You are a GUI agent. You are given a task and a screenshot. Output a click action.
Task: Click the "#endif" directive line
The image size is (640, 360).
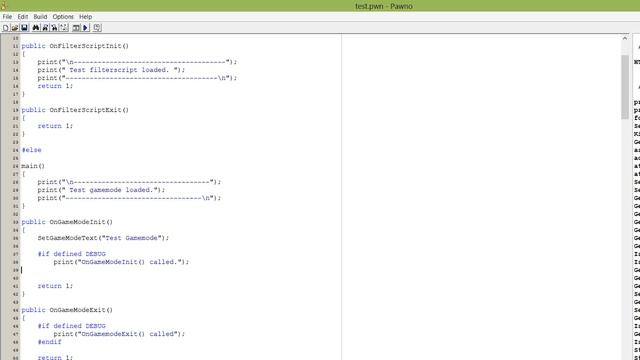tap(49, 342)
